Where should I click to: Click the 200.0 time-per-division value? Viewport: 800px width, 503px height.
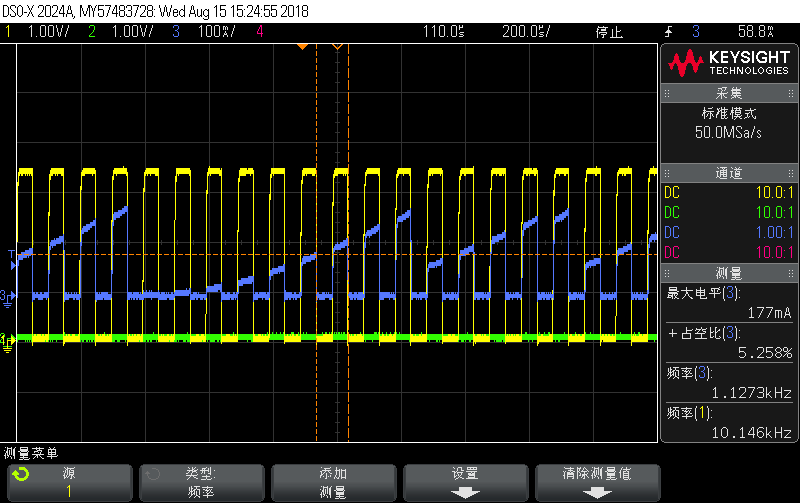tap(526, 32)
